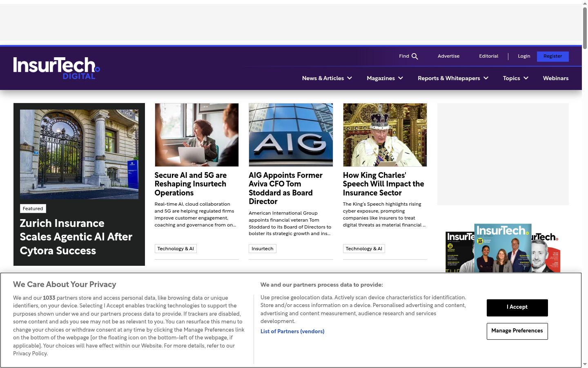The height and width of the screenshot is (368, 588).
Task: Open AIG Appoints Former Aviva CFO headline
Action: [285, 188]
